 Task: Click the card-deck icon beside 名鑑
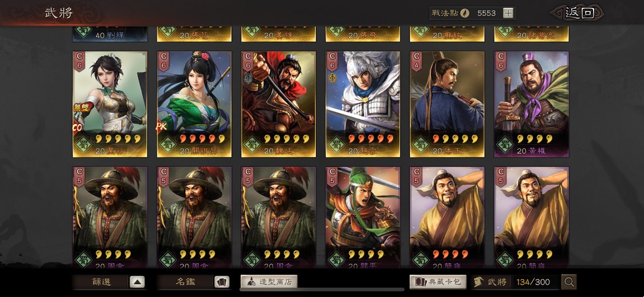(222, 282)
